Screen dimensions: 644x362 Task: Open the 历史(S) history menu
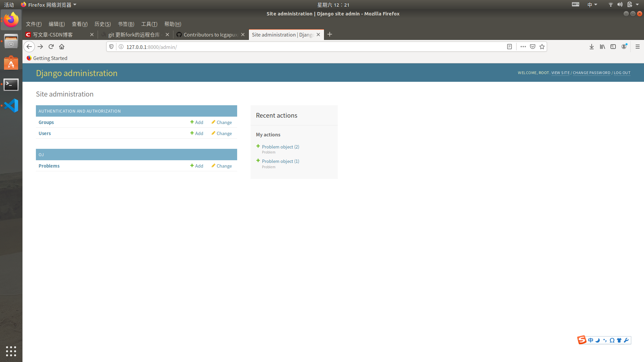point(103,24)
